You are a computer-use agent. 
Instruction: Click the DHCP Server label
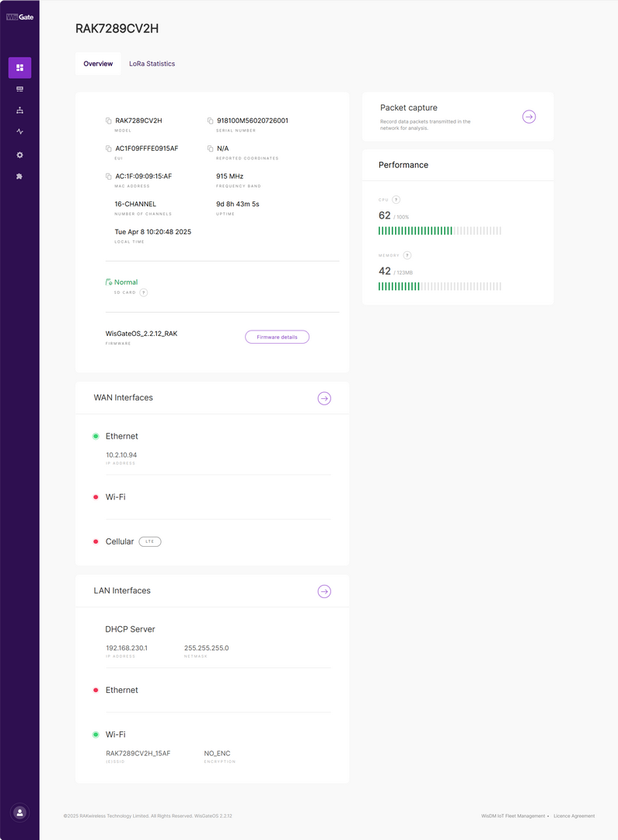click(130, 629)
